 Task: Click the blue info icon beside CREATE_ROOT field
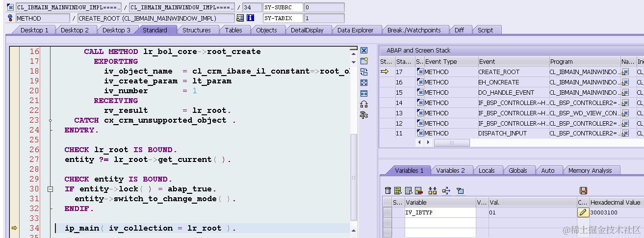250,18
